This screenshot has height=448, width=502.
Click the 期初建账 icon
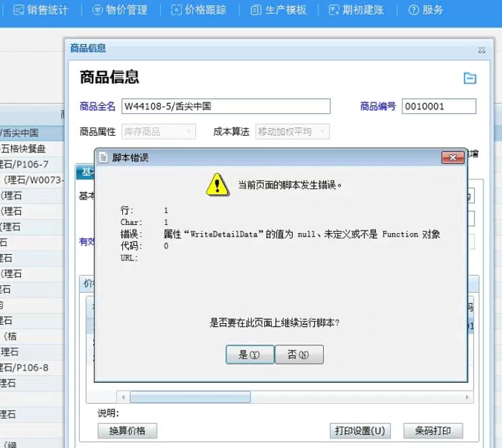pos(334,10)
